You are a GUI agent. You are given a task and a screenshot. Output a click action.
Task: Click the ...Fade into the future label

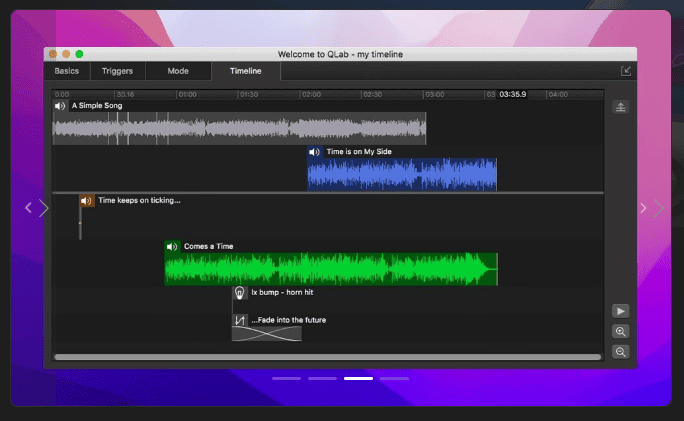(289, 320)
